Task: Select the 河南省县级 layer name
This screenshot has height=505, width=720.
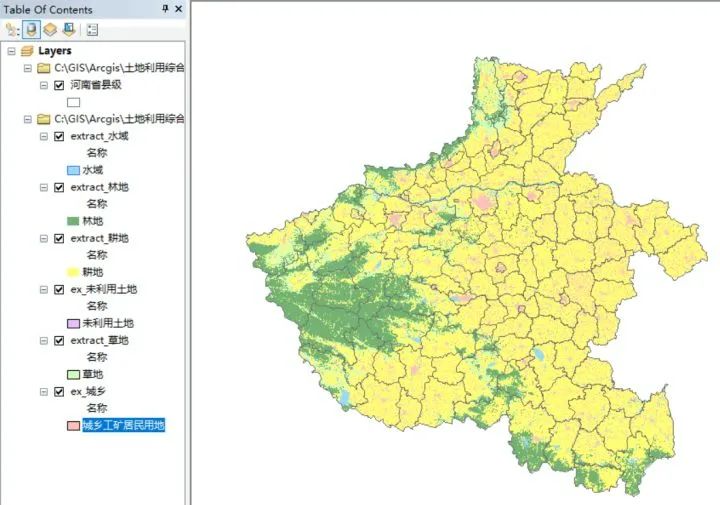Action: click(96, 85)
